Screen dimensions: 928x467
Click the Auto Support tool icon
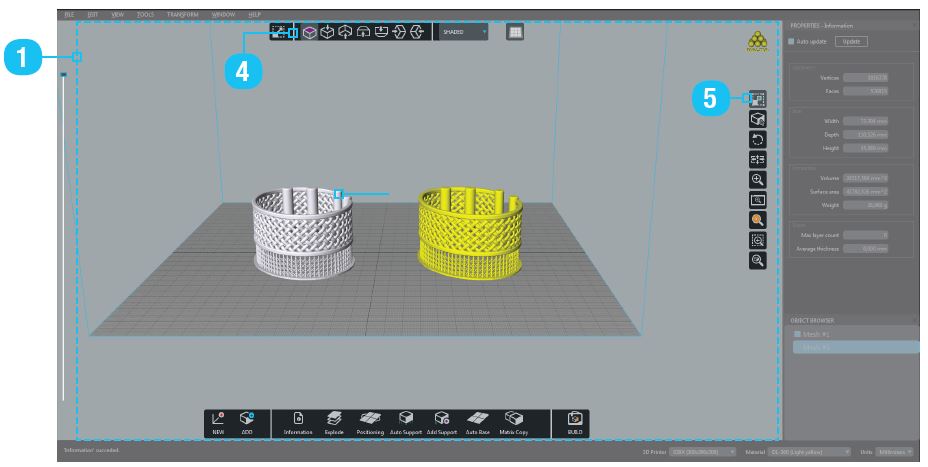tap(405, 420)
